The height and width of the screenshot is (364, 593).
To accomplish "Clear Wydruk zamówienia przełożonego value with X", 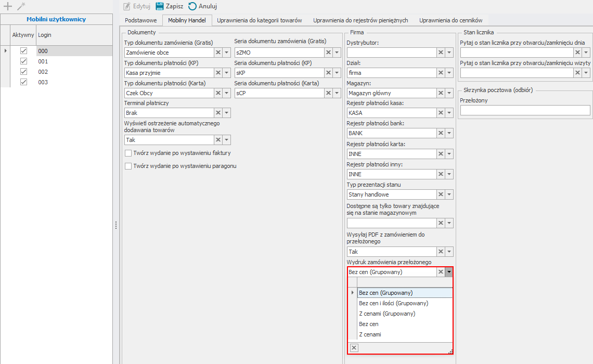I will pos(441,272).
